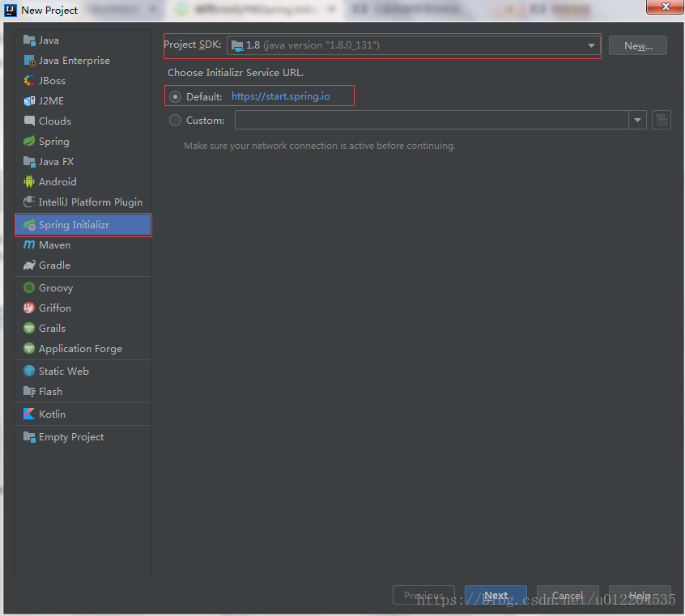This screenshot has height=616, width=685.
Task: Click the IntelliJ Platform Plugin icon
Action: click(x=29, y=202)
